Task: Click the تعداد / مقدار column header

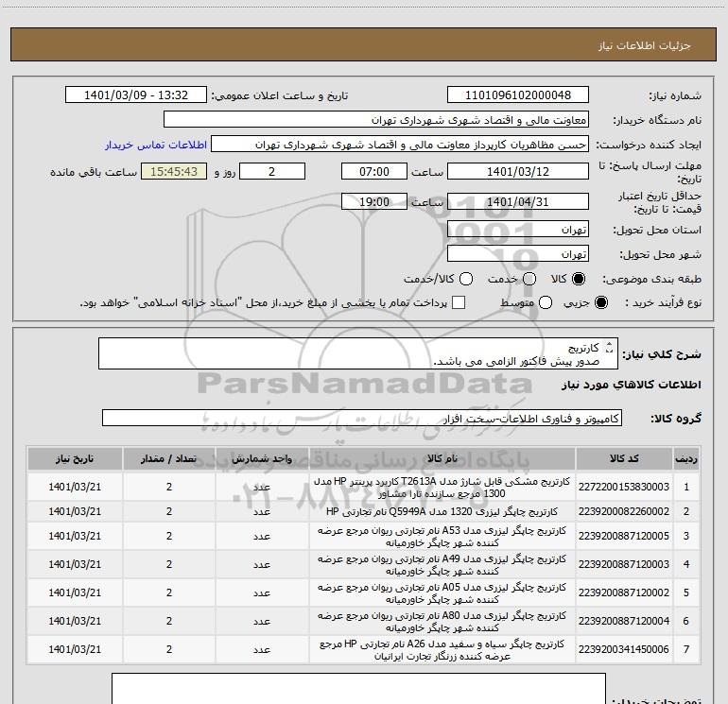Action: [169, 459]
